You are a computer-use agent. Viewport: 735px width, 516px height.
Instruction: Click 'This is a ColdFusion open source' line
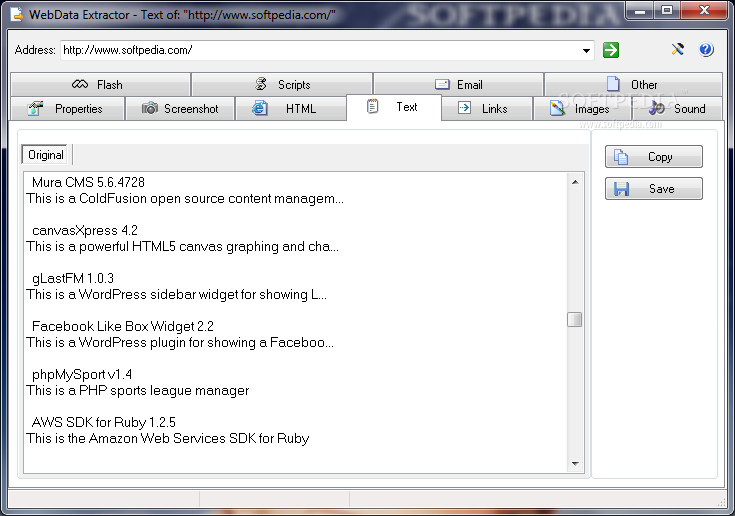point(185,199)
